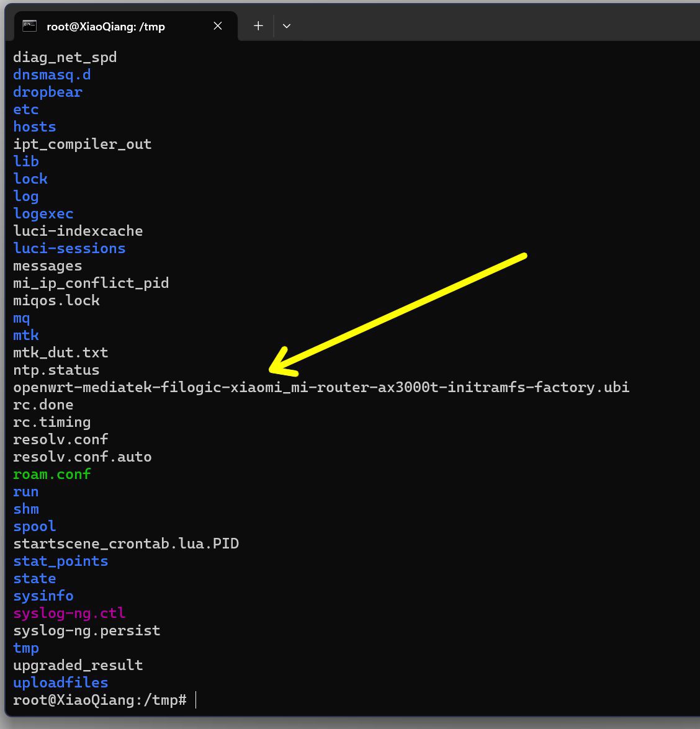
Task: Click the stat_points directory name
Action: click(60, 561)
